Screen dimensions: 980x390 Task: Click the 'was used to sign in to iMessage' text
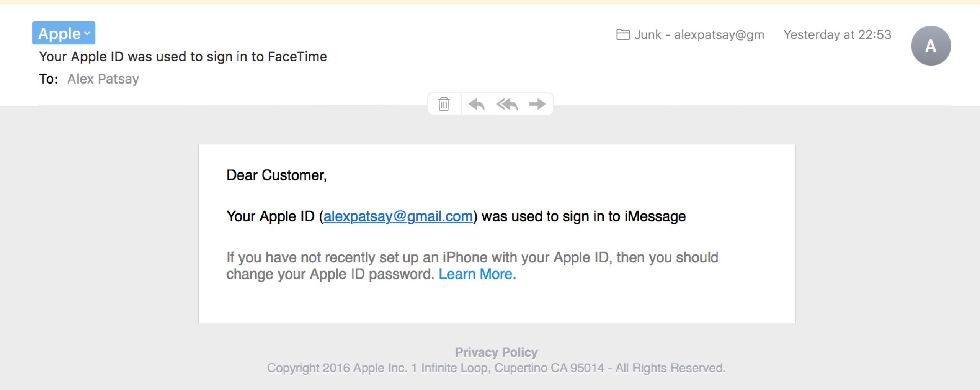point(583,216)
